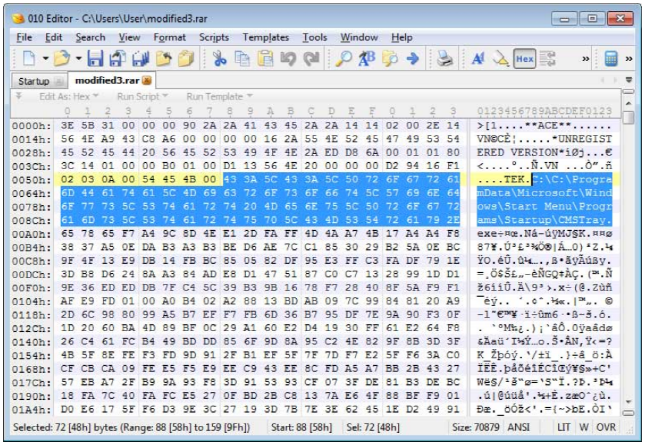The height and width of the screenshot is (443, 645).
Task: Create a new file with the New icon
Action: pos(29,58)
